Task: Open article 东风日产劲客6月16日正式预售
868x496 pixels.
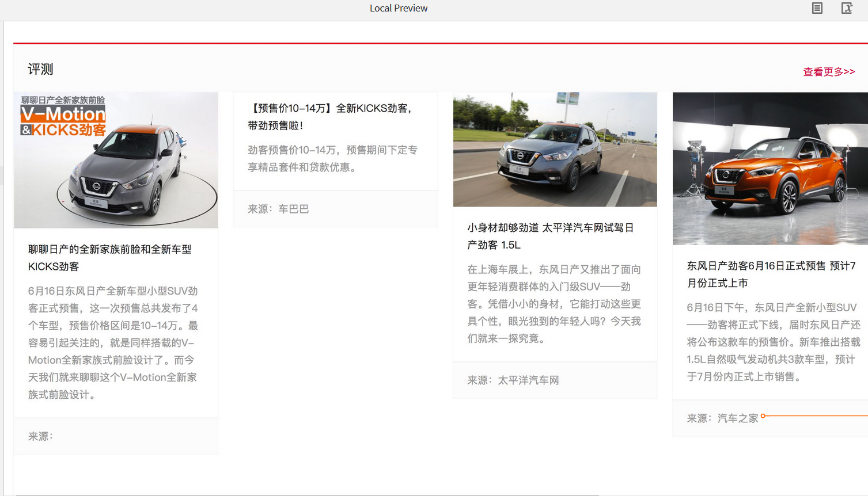Action: pyautogui.click(x=771, y=274)
